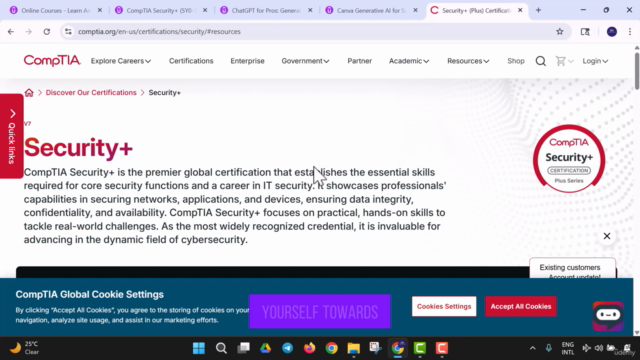Open the tab search side panel icon
640x360 pixels.
pyautogui.click(x=585, y=31)
